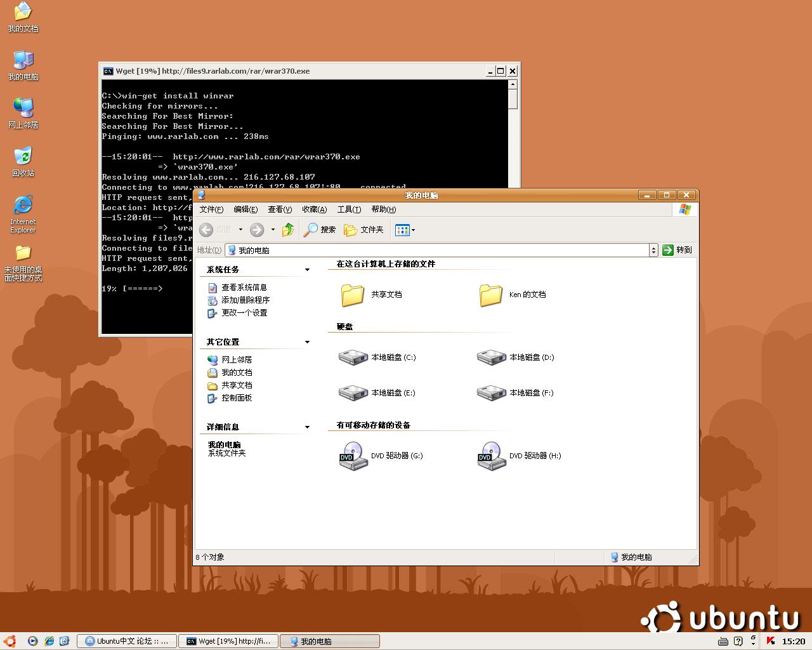Select the Ken 的文档 folder icon
The width and height of the screenshot is (812, 650).
[x=491, y=295]
